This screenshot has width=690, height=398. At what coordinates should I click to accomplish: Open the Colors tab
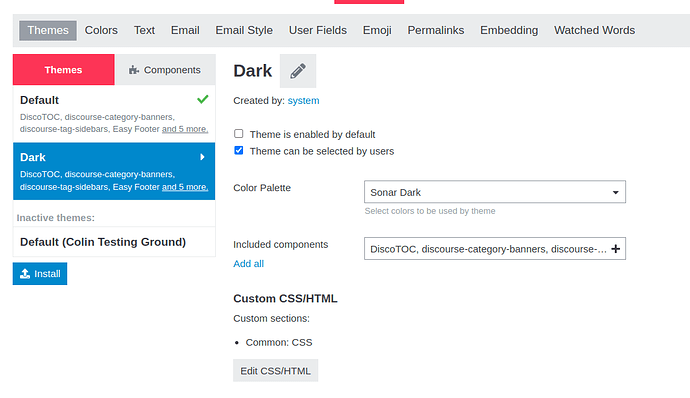pos(101,30)
